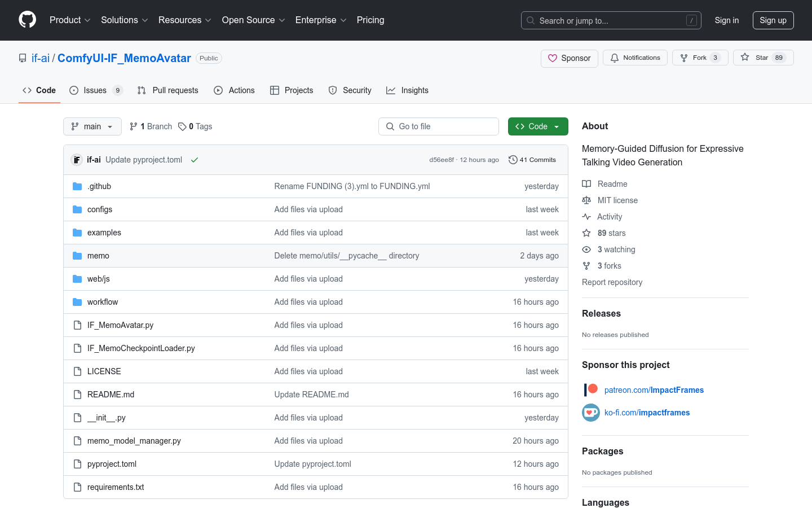The height and width of the screenshot is (508, 812).
Task: Open the if-ai owner link
Action: click(x=41, y=58)
